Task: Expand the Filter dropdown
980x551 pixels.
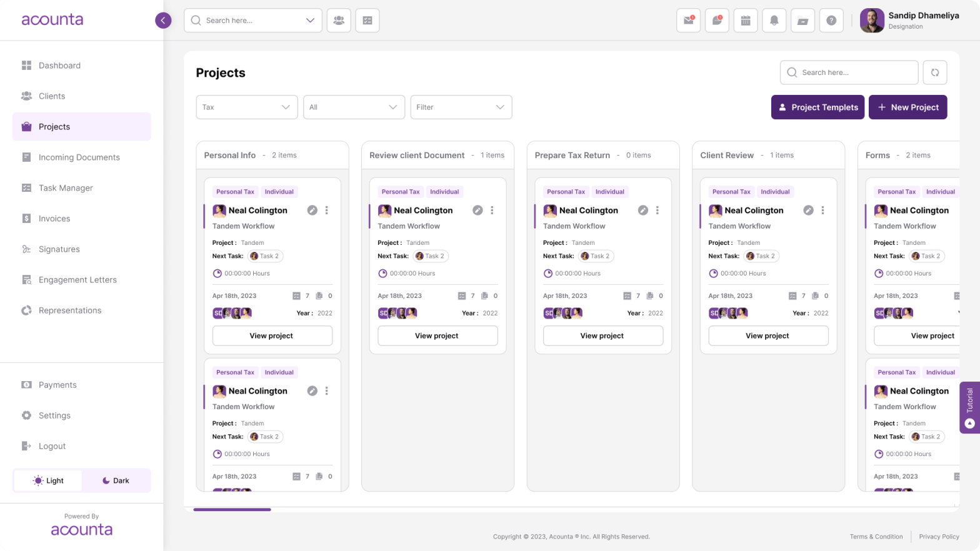Action: [x=461, y=107]
